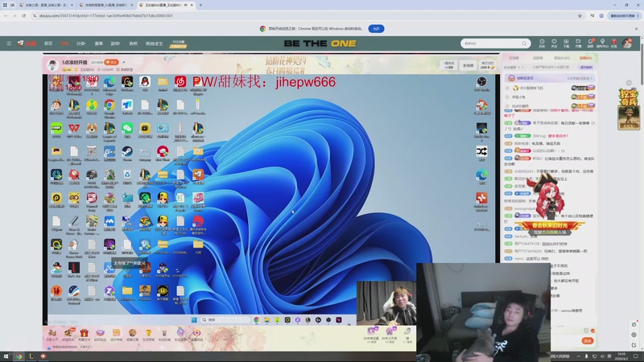Open the streamer avatar by the stream title
Screen dimensions: 644x362
tap(52, 64)
